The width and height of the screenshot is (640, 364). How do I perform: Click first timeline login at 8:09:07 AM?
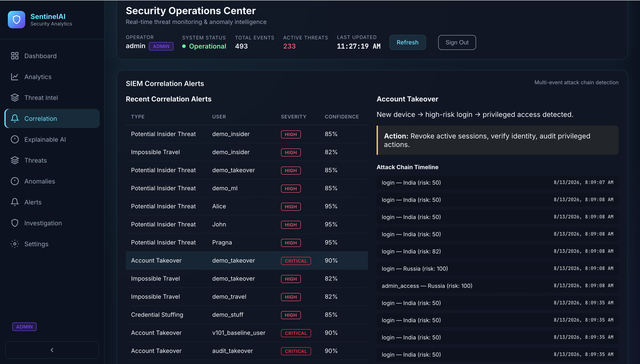pos(497,182)
